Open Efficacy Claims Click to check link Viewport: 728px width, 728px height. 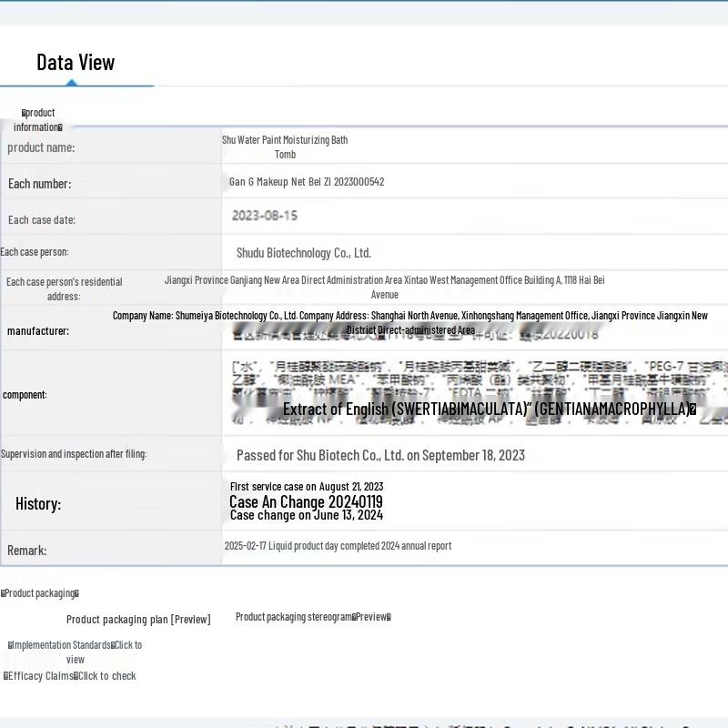(70, 676)
